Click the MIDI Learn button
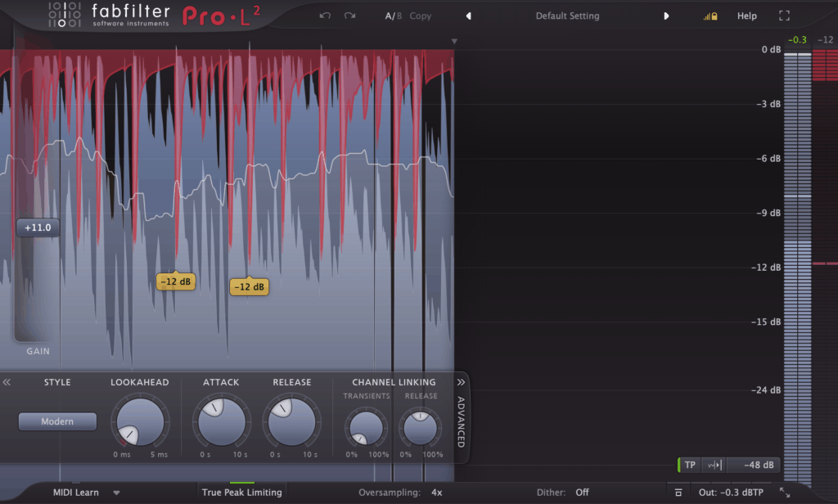The width and height of the screenshot is (838, 504). 76,493
